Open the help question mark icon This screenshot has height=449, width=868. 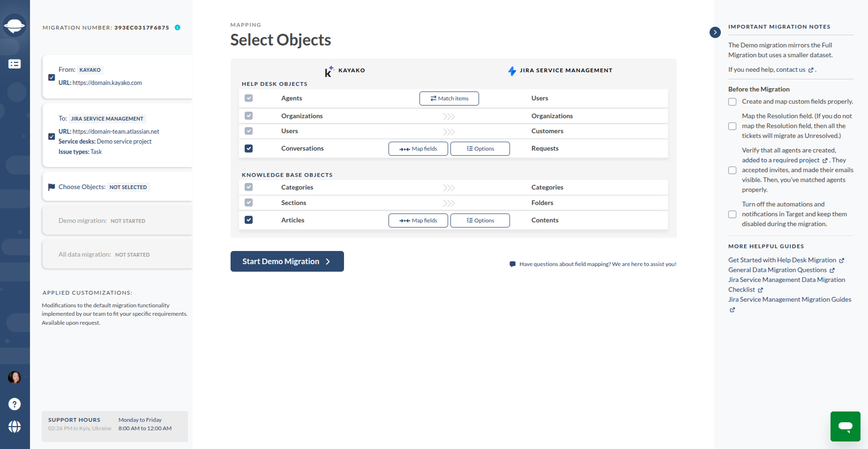coord(14,404)
